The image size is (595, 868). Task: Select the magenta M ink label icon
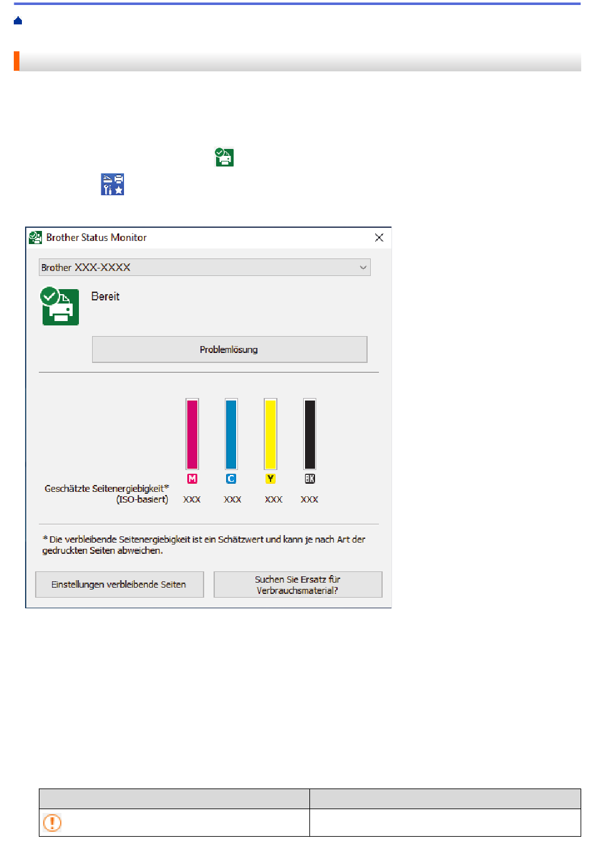click(192, 479)
